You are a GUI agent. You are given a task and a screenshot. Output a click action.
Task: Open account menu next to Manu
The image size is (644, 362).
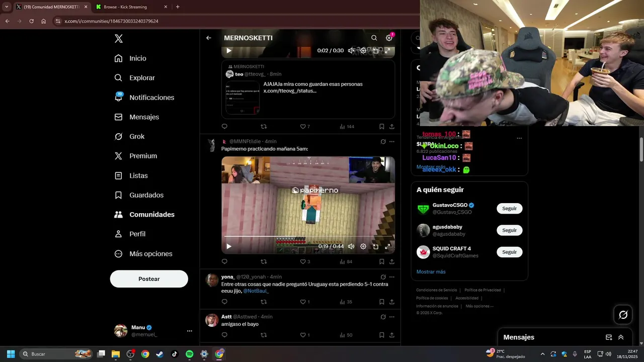point(190,331)
